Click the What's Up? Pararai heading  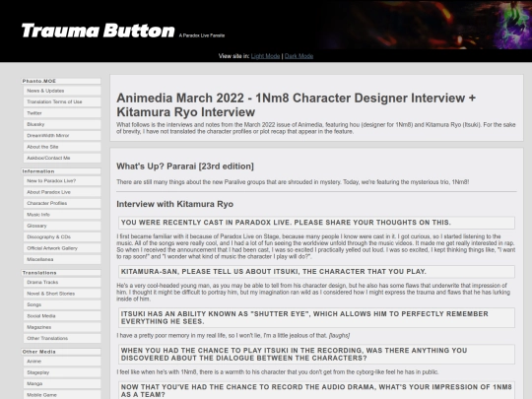(185, 166)
